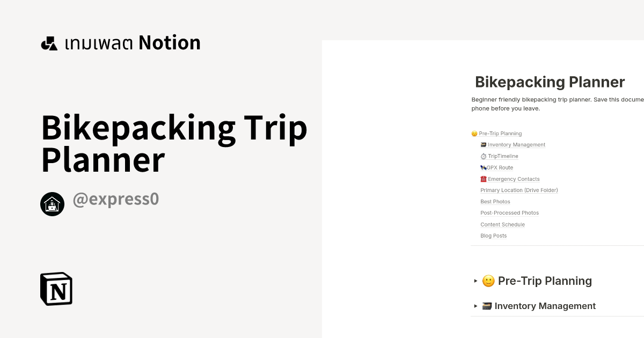Click the Primary Location (Drive Folder) link
Viewport: 644px width, 338px height.
coord(519,190)
